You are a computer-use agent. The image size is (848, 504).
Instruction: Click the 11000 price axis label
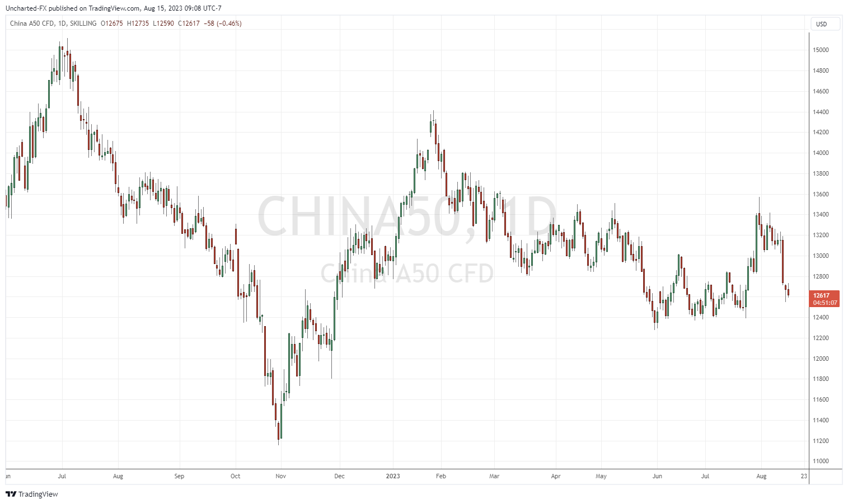tap(821, 461)
